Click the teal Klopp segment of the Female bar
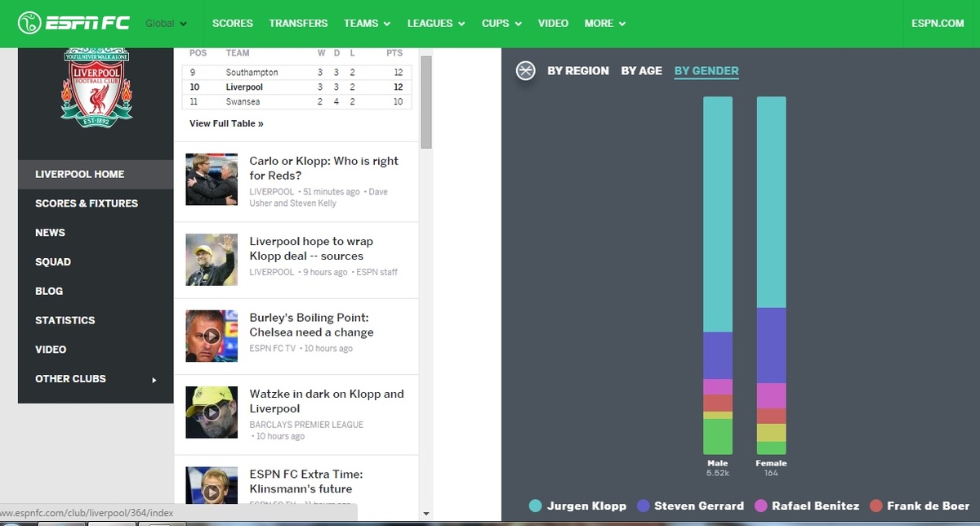980x526 pixels. point(772,202)
